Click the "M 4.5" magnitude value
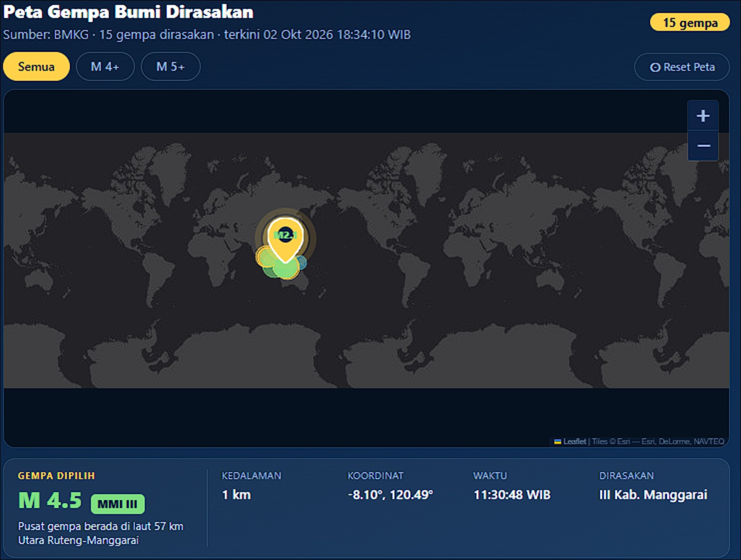This screenshot has width=741, height=560. 50,501
